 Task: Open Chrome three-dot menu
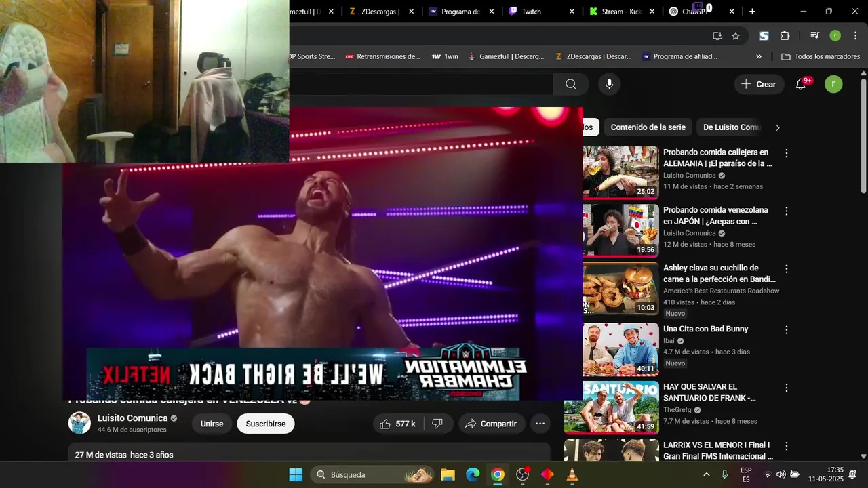[854, 36]
